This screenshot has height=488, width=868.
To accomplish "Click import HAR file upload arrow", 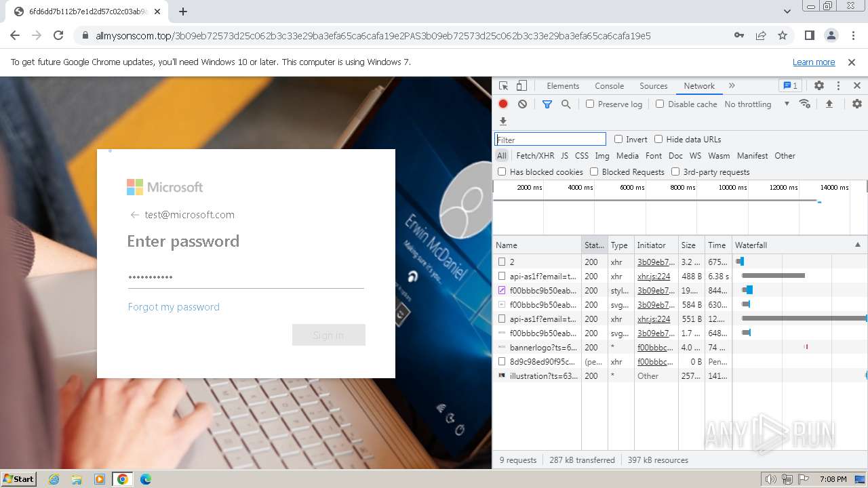I will point(829,104).
